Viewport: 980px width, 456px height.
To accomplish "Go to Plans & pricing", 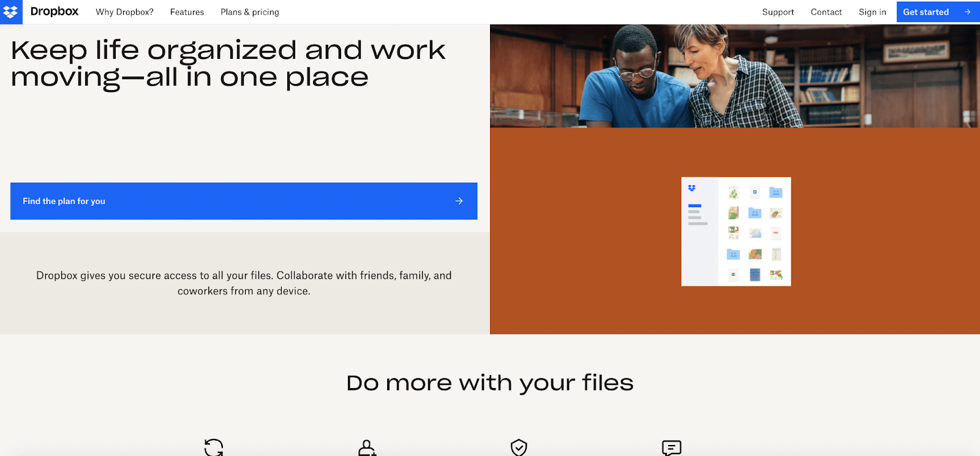I will 249,12.
